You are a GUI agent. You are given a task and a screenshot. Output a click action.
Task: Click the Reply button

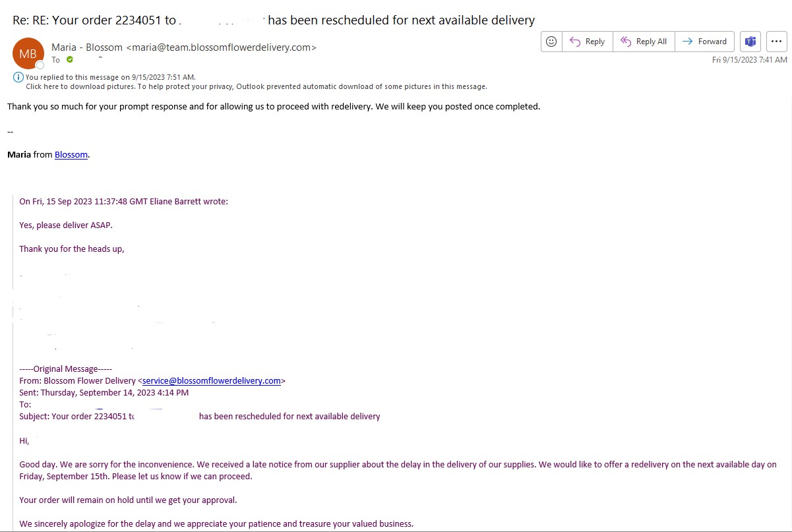(587, 42)
